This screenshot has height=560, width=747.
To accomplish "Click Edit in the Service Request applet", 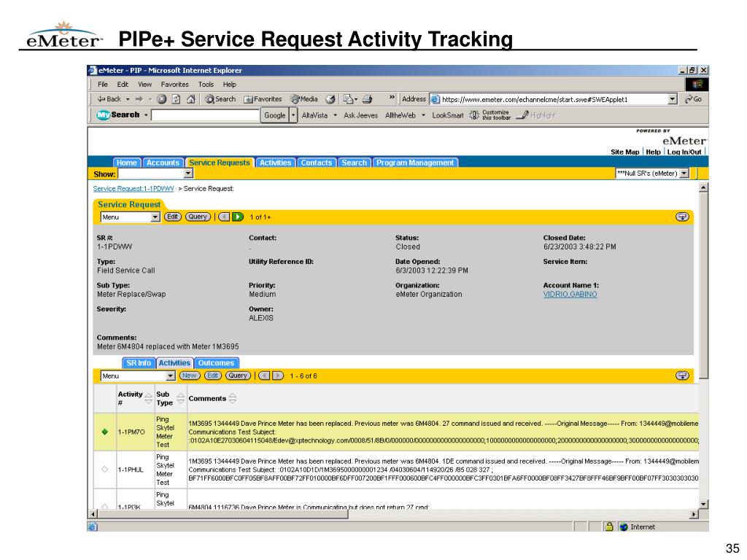I will click(x=172, y=217).
